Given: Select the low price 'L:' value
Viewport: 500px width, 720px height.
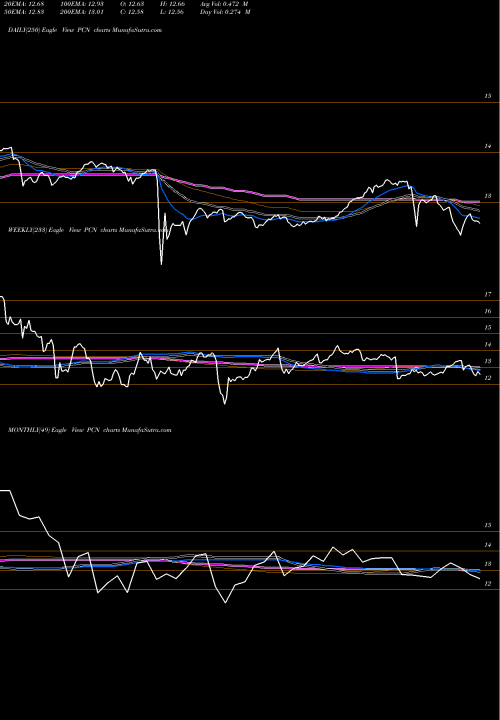Looking at the screenshot, I should 172,12.
